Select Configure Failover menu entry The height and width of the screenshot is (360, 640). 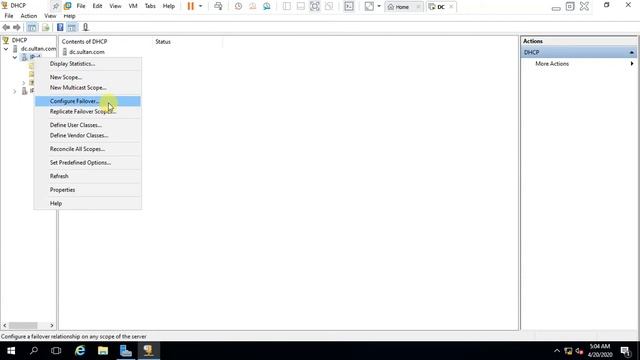coord(88,101)
